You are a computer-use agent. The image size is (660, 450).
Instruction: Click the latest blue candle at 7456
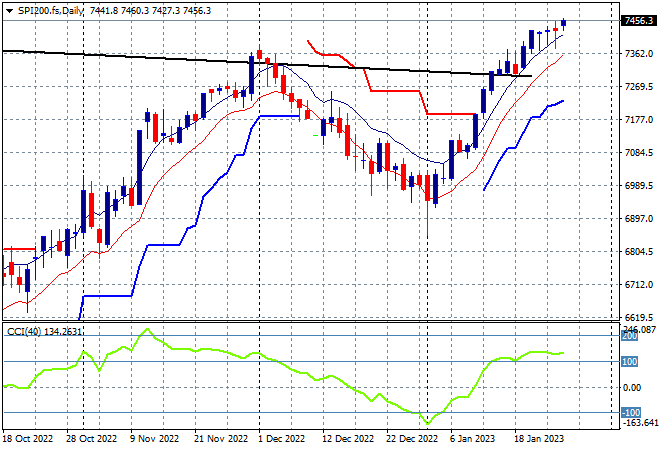pos(564,23)
